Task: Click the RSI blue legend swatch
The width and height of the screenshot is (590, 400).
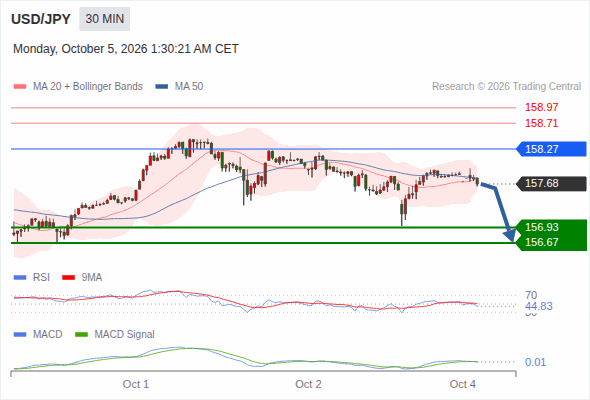Action: click(x=20, y=278)
